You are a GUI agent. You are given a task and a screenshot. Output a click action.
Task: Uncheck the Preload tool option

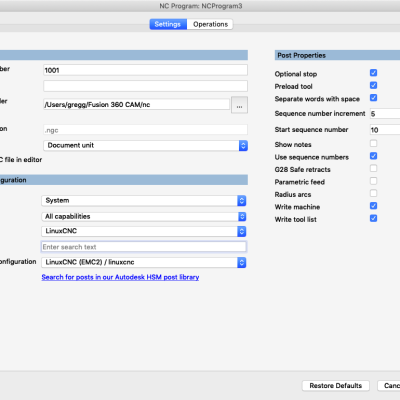[373, 85]
